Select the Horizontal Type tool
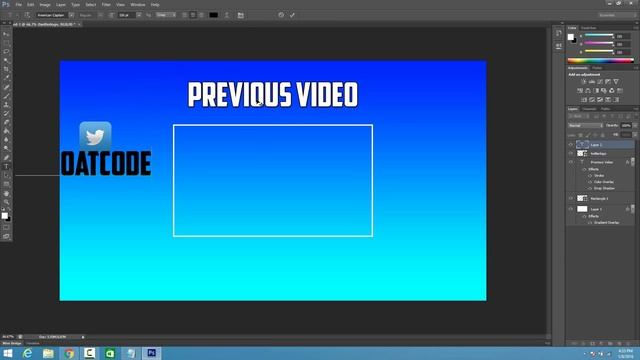Screen dimensions: 640x360 point(6,167)
